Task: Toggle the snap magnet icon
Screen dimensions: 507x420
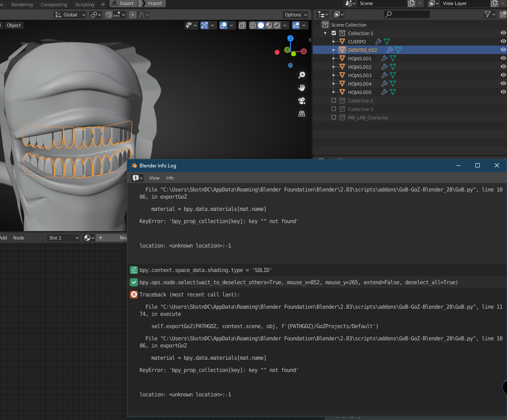Action: tap(109, 15)
